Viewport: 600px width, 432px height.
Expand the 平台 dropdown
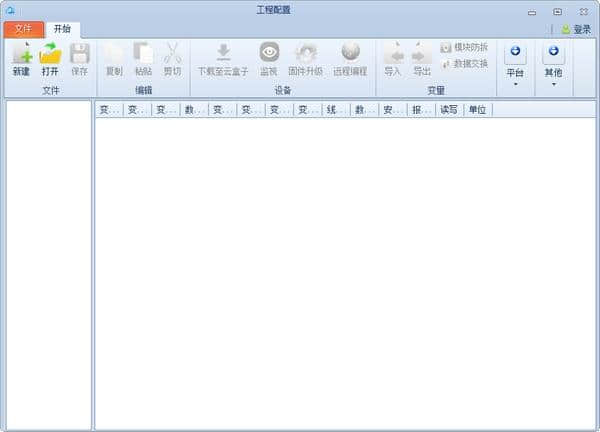pos(515,63)
